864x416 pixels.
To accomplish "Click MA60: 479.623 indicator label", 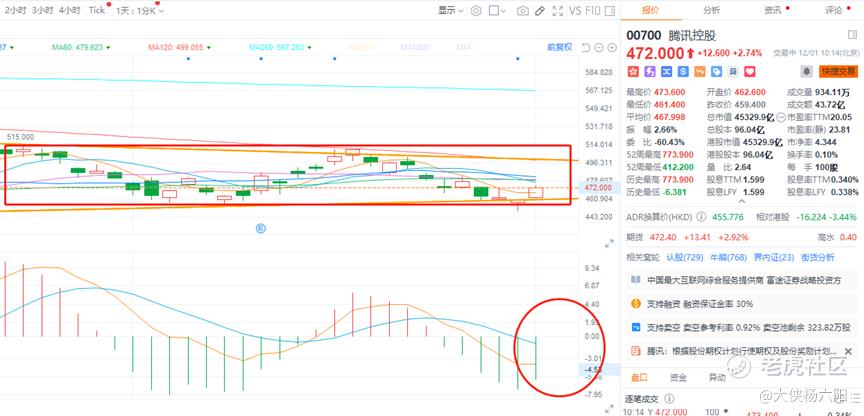I will click(77, 48).
